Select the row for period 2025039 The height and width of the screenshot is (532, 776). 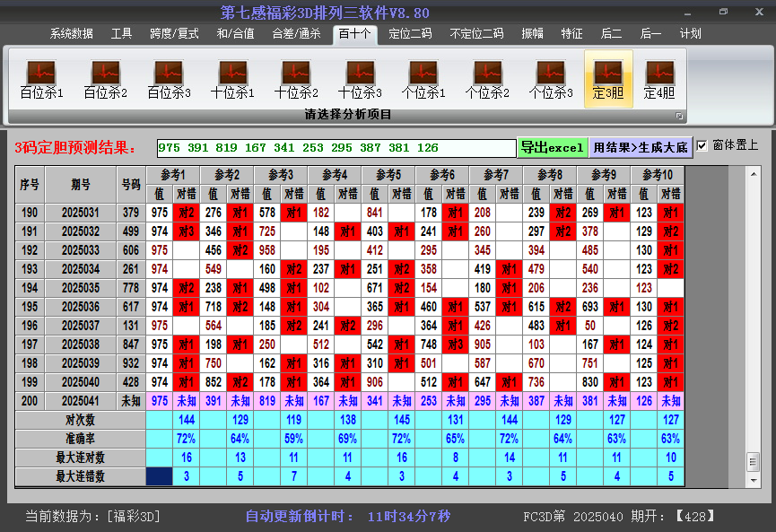(350, 363)
